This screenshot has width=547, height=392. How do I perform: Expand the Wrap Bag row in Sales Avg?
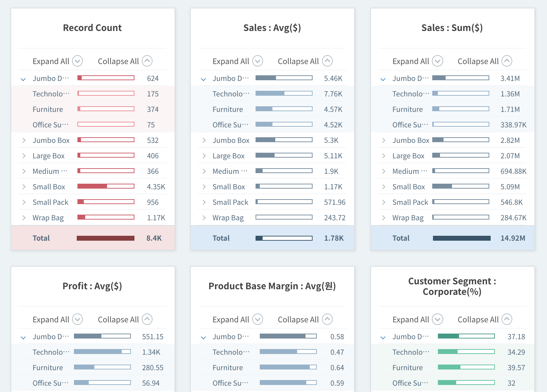pos(204,218)
